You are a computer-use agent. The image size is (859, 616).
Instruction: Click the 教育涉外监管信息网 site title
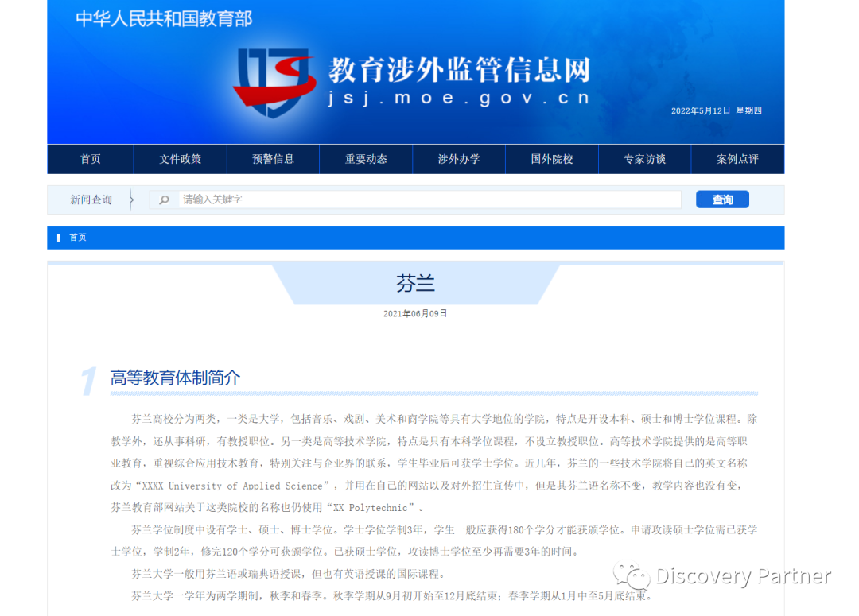click(x=460, y=70)
